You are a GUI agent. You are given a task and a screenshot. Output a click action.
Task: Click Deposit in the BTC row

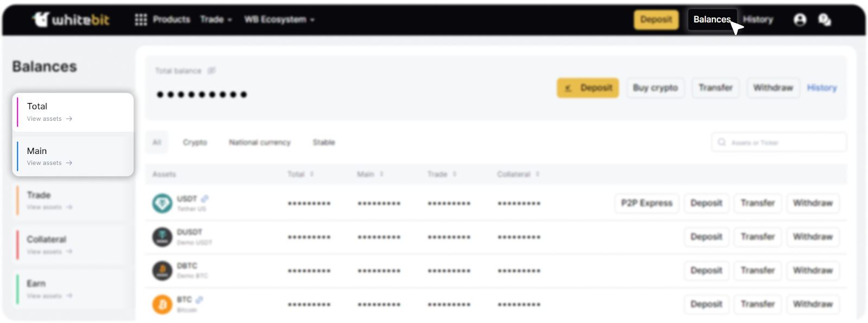click(706, 304)
